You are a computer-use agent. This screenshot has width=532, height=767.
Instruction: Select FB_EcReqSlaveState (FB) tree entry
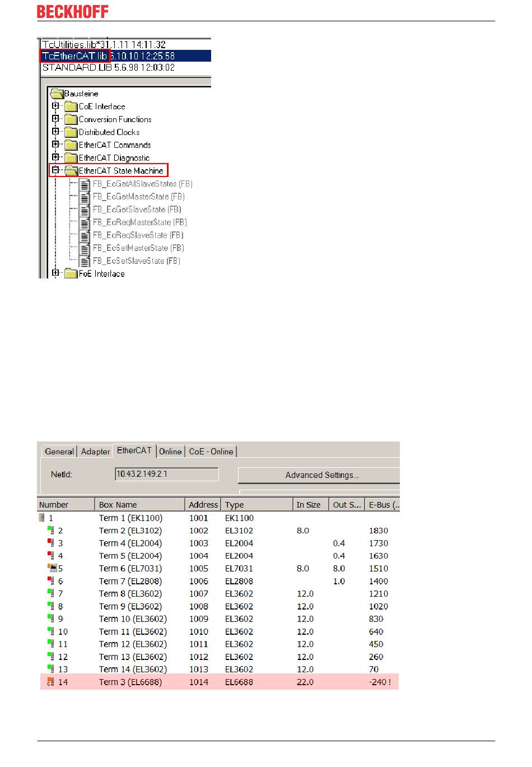[x=138, y=235]
